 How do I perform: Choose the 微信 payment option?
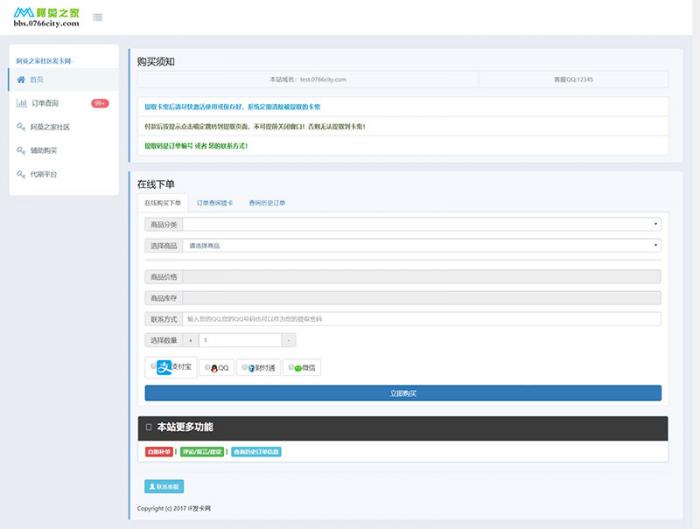pyautogui.click(x=291, y=368)
